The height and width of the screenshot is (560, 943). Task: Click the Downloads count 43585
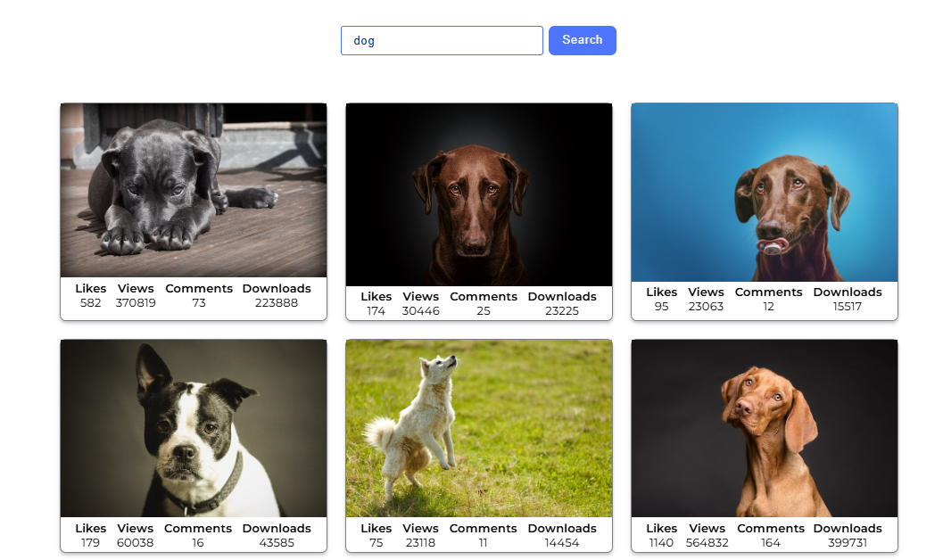[277, 542]
